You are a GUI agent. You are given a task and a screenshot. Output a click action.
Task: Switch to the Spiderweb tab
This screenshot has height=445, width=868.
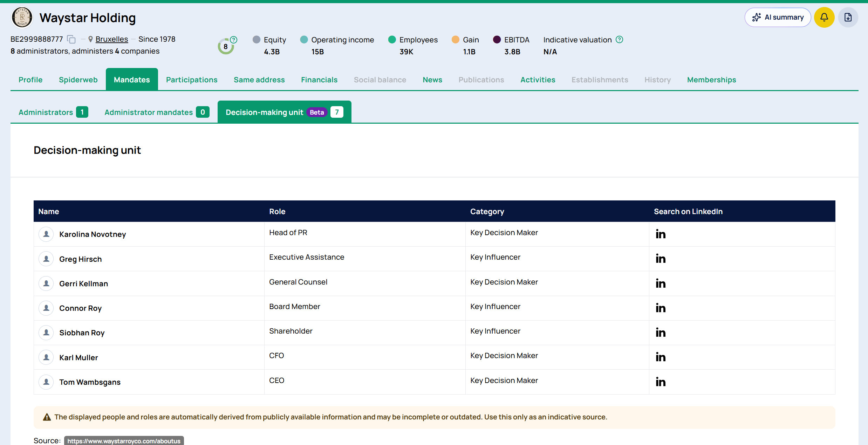point(78,80)
